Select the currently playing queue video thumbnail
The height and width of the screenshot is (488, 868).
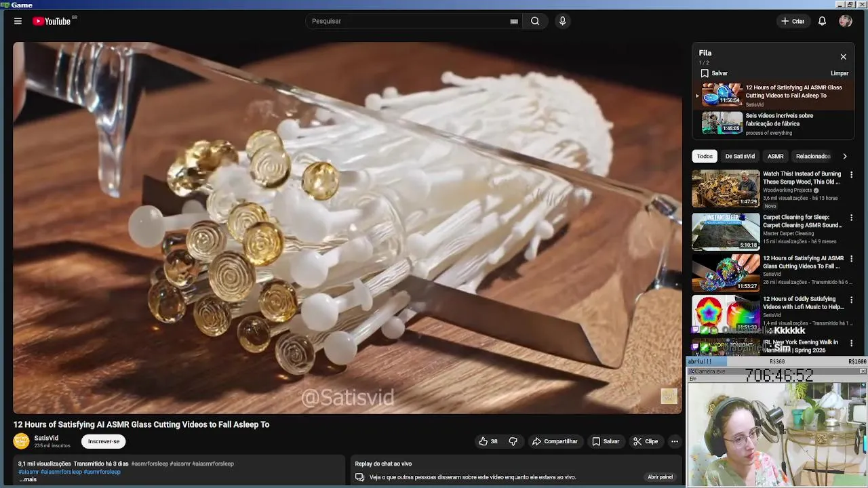[722, 95]
